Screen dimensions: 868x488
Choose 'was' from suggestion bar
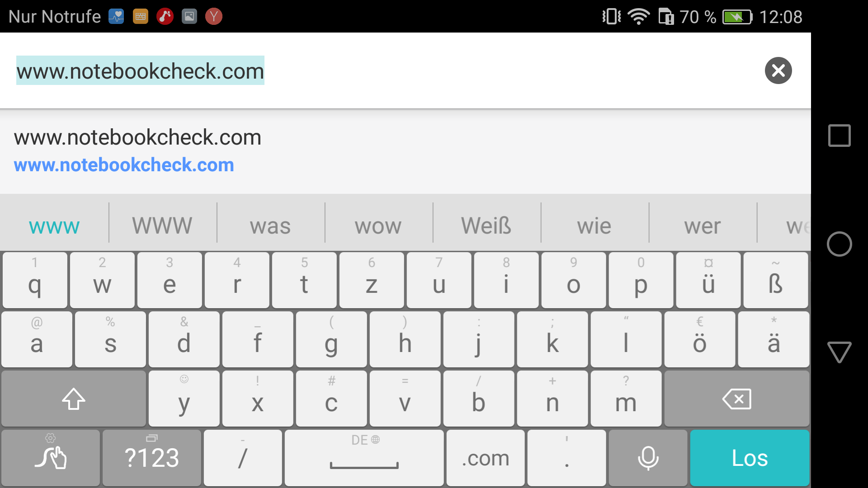(x=270, y=225)
